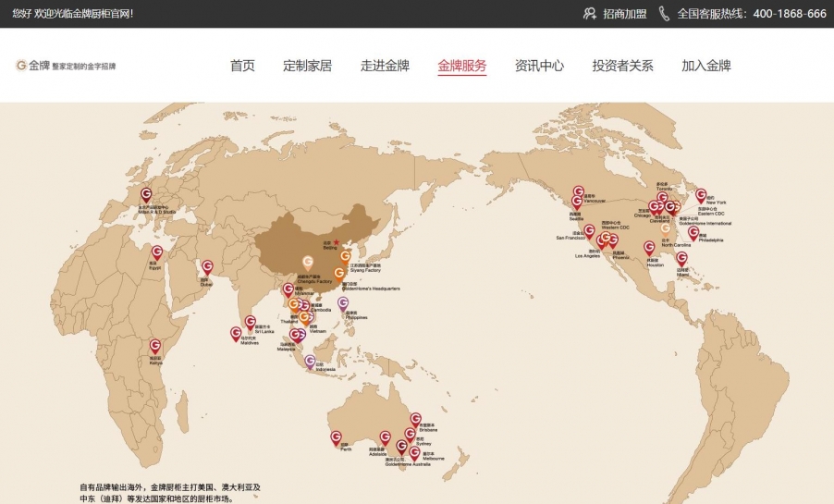
Task: Click the Houston map pin
Action: coord(649,248)
